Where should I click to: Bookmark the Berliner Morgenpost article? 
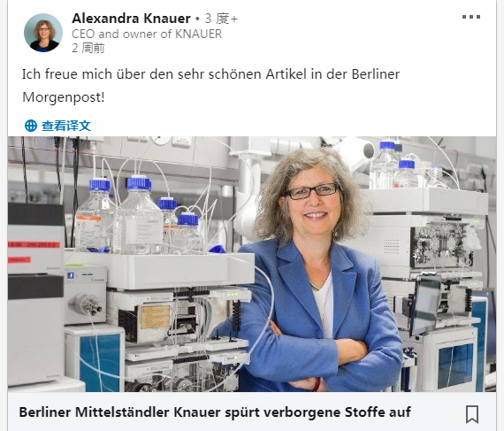point(472,414)
